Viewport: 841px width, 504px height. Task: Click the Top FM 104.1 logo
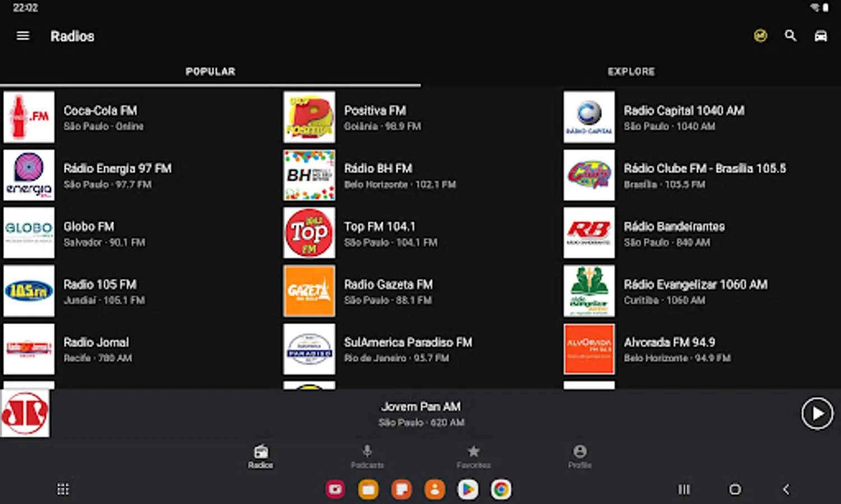click(309, 233)
